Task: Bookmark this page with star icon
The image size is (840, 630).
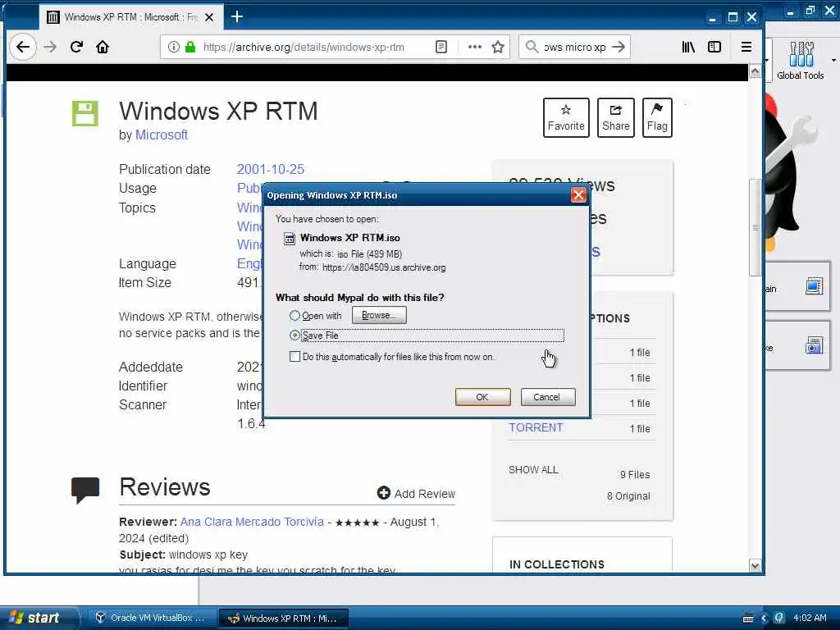Action: click(498, 47)
